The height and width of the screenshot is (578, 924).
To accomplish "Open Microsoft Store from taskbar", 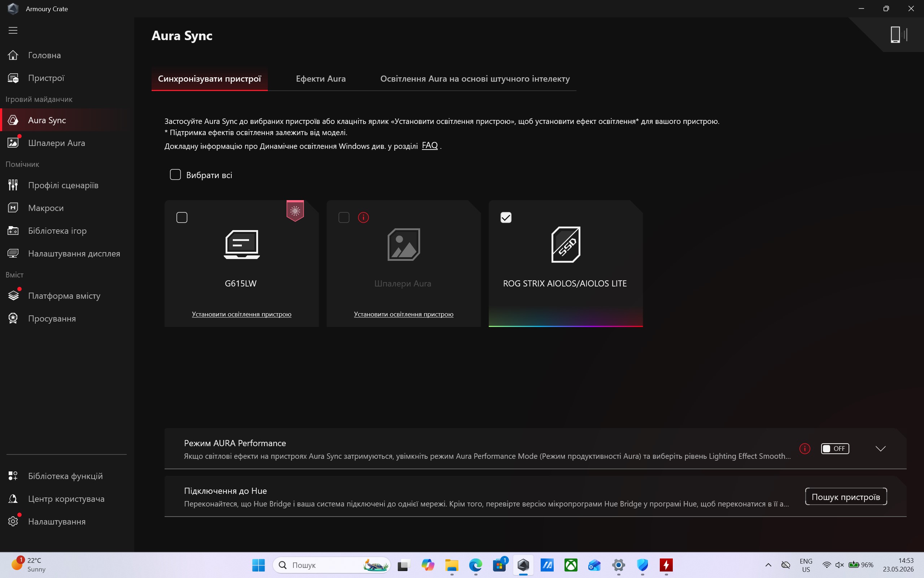I will pos(500,565).
